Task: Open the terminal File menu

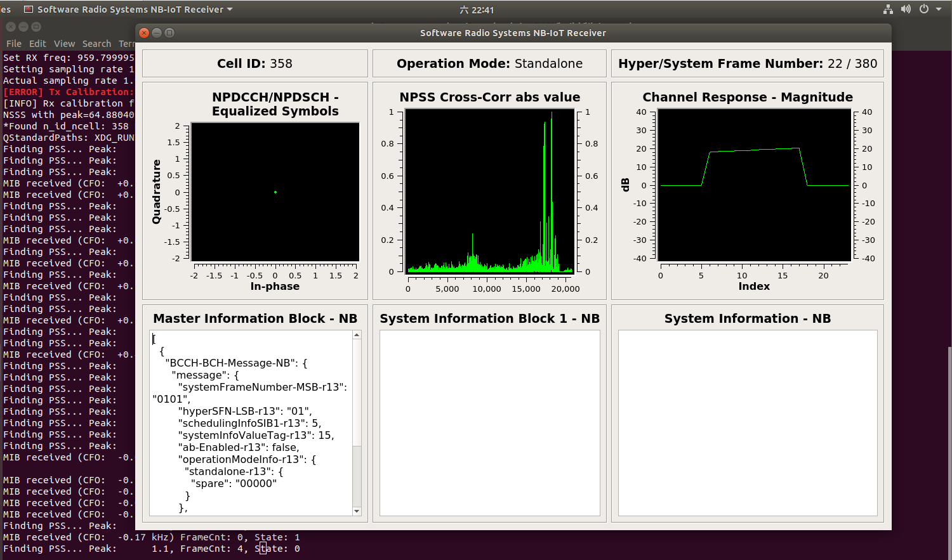Action: (14, 44)
